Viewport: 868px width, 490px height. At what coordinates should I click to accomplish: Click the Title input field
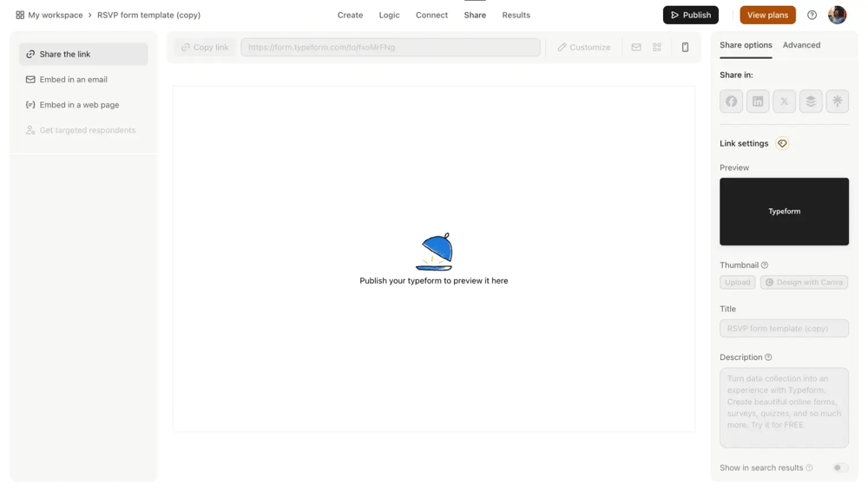point(784,329)
